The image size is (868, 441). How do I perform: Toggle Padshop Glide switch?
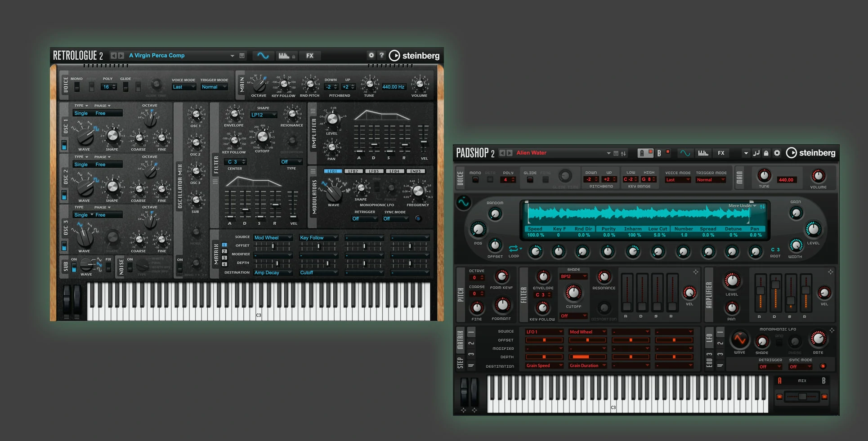point(530,180)
